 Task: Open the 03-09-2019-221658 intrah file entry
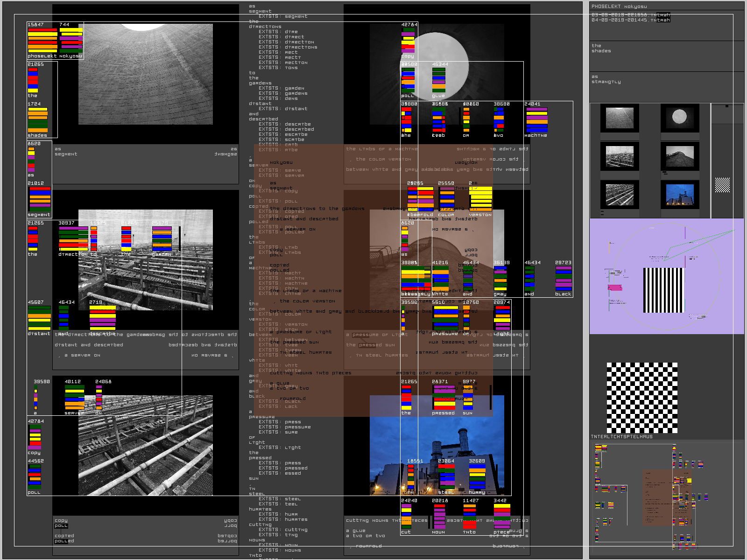630,14
